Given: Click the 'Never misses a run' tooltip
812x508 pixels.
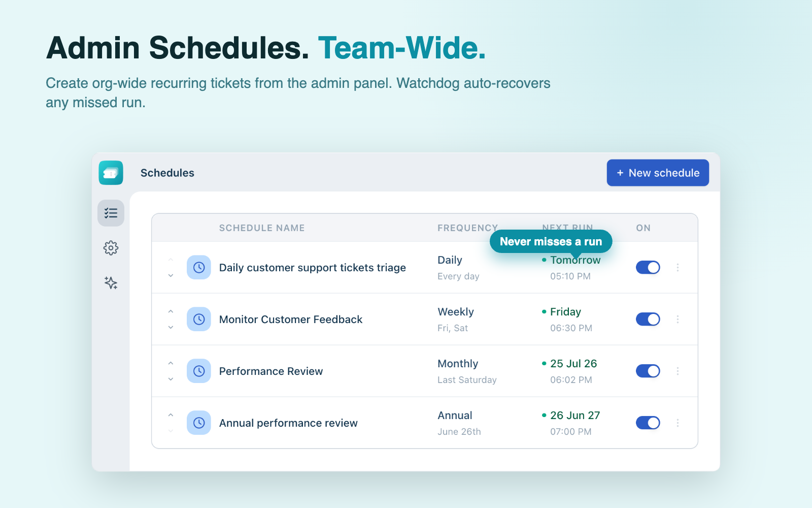Looking at the screenshot, I should [551, 242].
